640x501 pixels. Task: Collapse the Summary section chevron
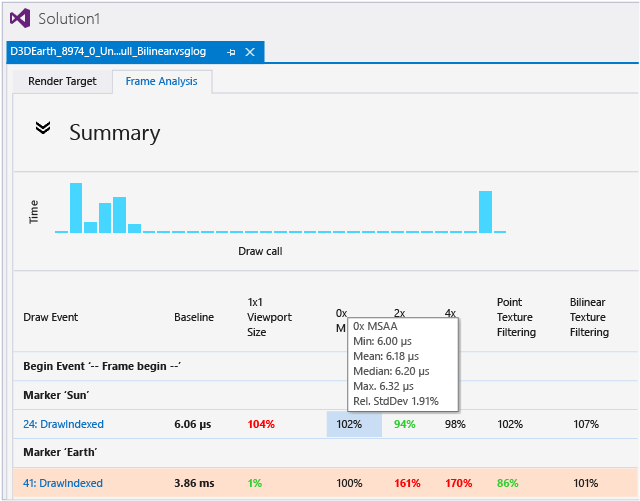[x=43, y=128]
